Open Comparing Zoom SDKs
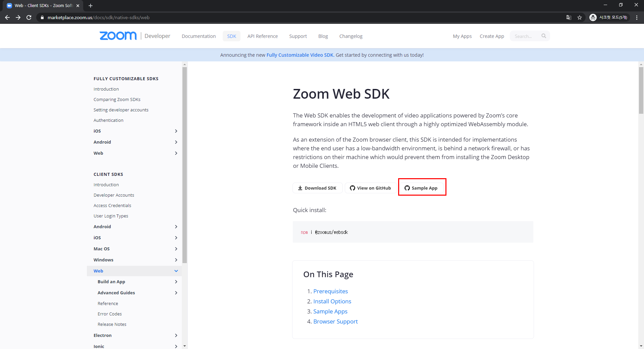This screenshot has width=644, height=349. click(x=117, y=99)
